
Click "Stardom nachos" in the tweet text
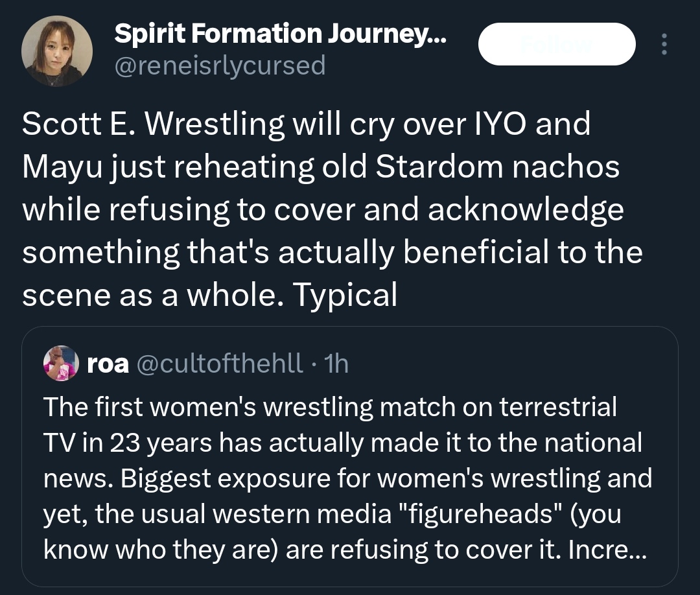click(498, 167)
